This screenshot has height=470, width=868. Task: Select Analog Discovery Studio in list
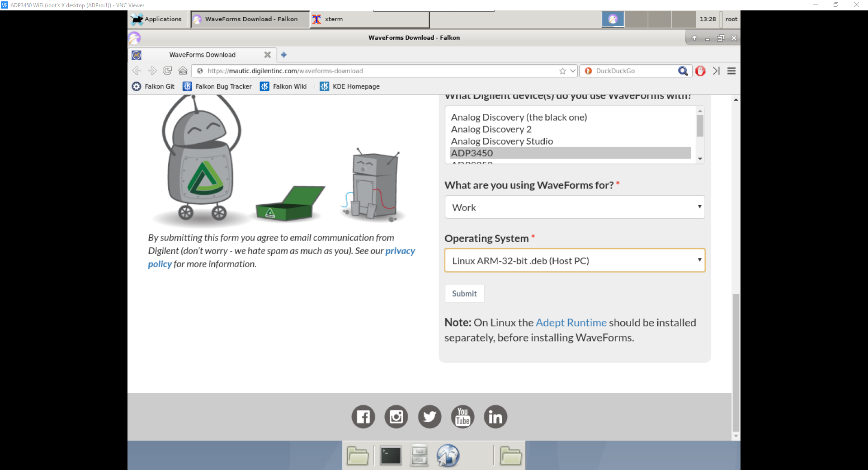click(570, 141)
